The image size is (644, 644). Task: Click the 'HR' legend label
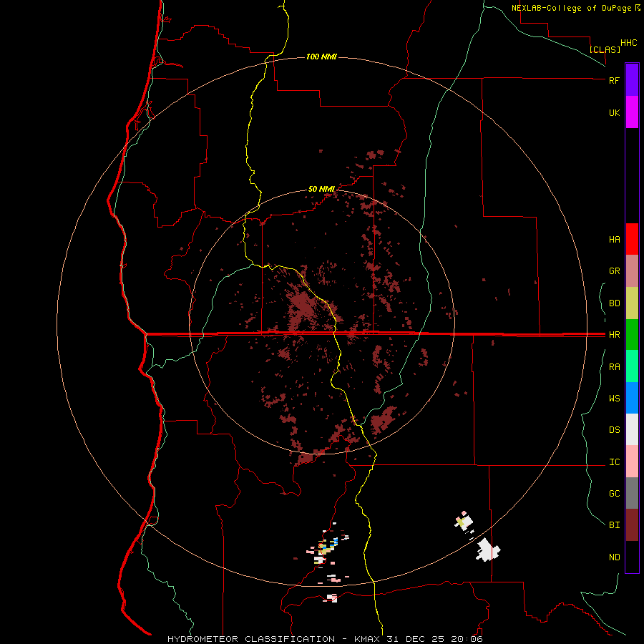(x=614, y=335)
